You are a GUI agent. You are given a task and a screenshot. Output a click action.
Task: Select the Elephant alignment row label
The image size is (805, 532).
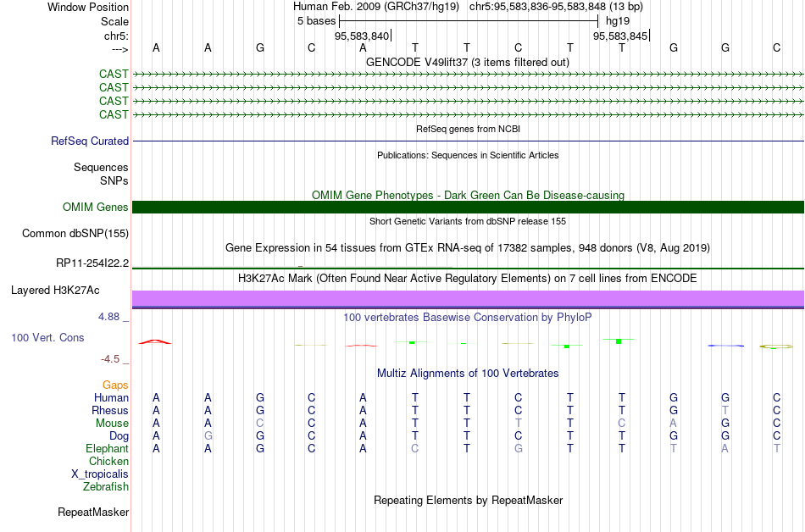coord(107,448)
